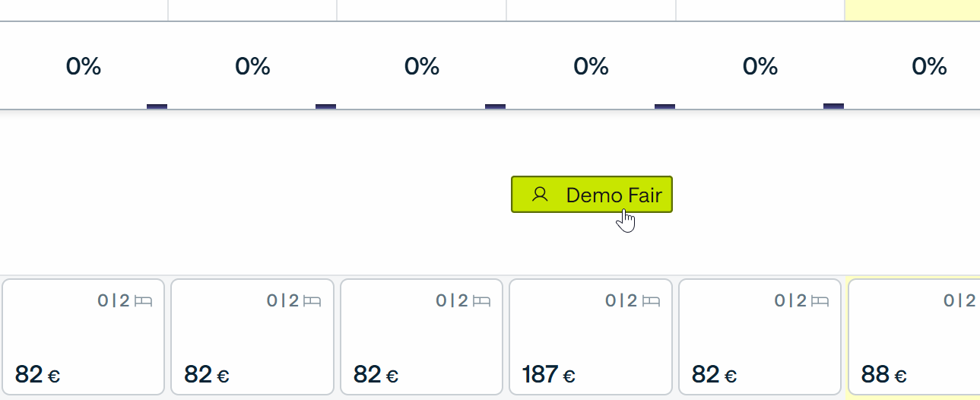Click first column occupancy bar marker
The width and height of the screenshot is (980, 400).
click(157, 106)
